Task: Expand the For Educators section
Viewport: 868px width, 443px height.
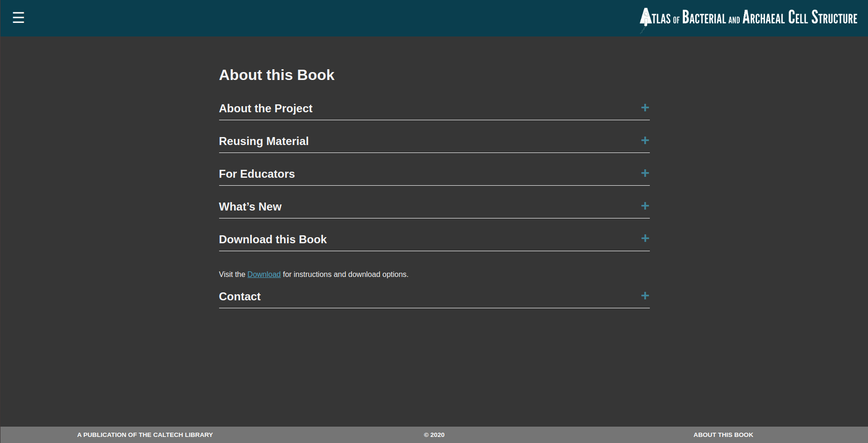Action: tap(257, 174)
